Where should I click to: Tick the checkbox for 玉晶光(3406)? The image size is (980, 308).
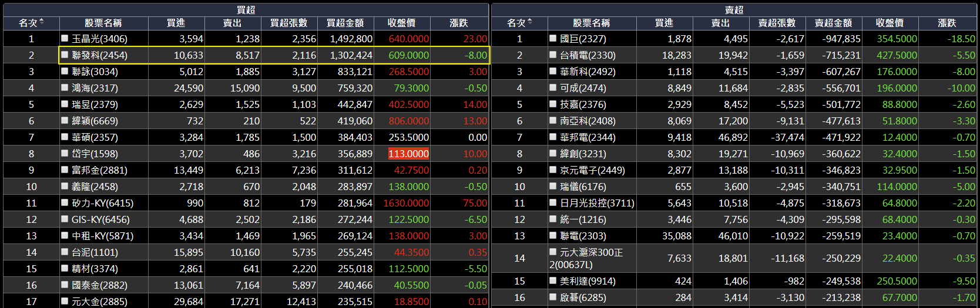click(65, 38)
